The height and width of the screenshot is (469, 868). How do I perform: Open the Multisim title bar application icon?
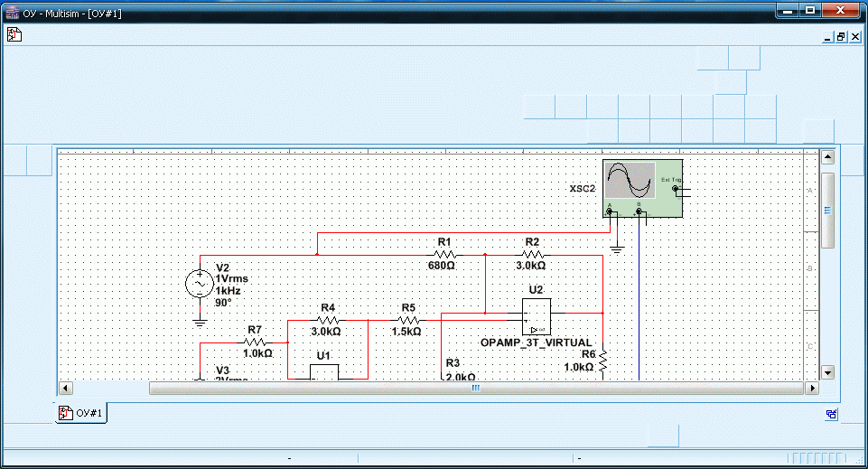pos(13,10)
